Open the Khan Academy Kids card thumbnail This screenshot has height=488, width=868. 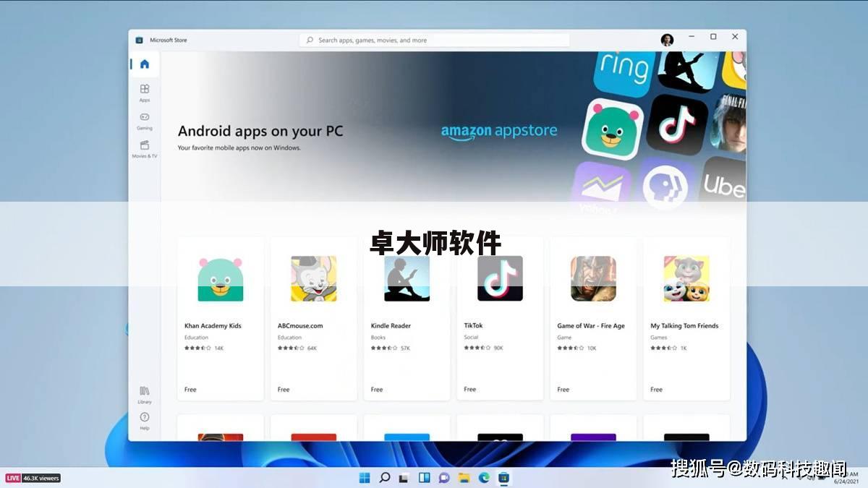coord(221,278)
